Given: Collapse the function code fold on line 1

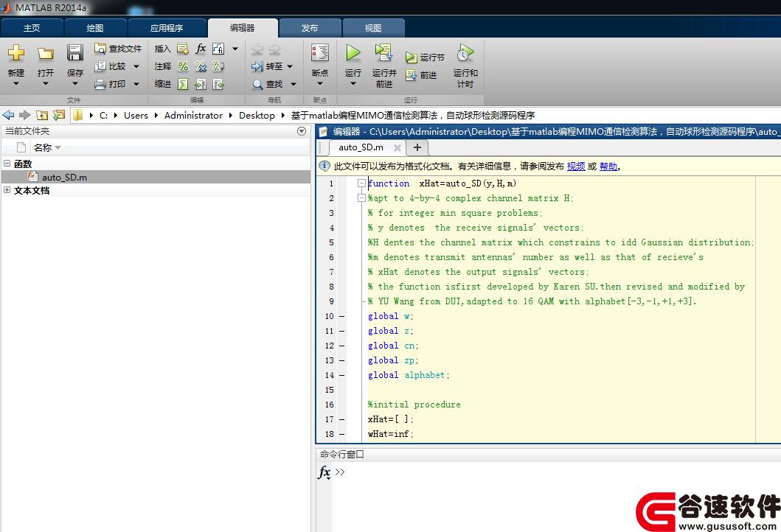Looking at the screenshot, I should 361,183.
